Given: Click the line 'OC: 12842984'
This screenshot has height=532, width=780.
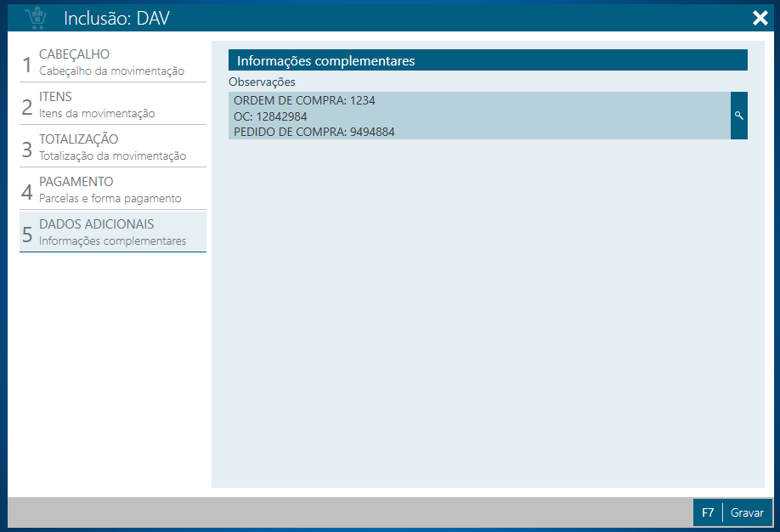Looking at the screenshot, I should point(270,116).
